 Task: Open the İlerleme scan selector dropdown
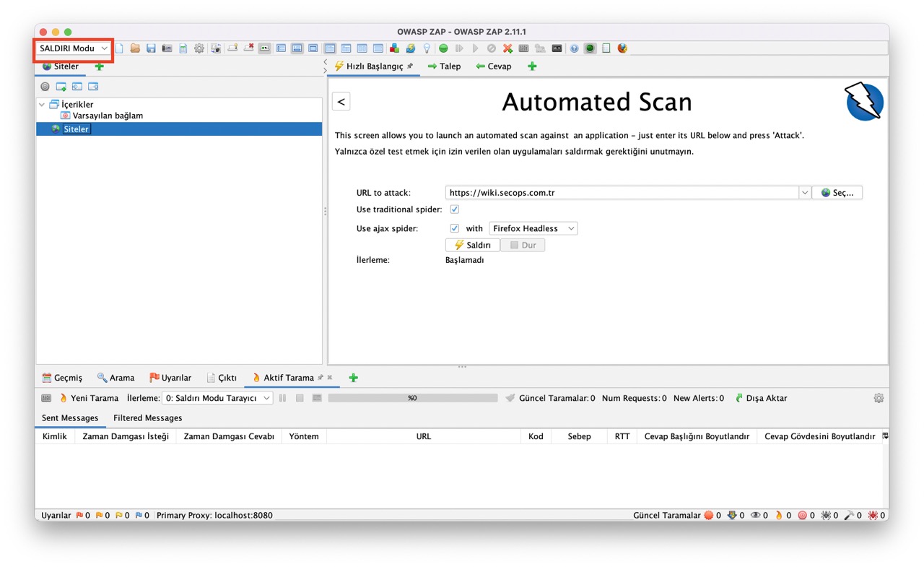click(x=217, y=398)
